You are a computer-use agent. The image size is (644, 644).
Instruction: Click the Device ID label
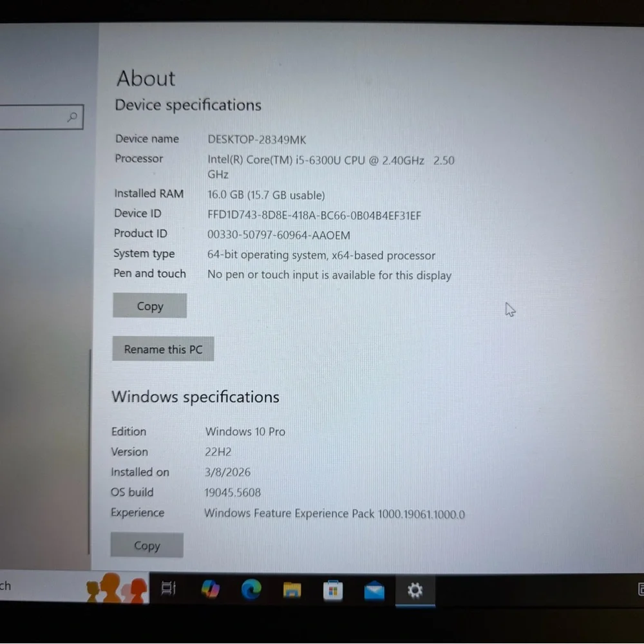click(x=138, y=214)
